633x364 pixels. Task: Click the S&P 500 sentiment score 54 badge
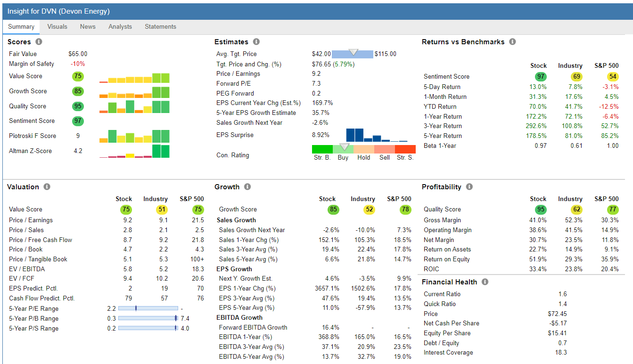point(613,77)
